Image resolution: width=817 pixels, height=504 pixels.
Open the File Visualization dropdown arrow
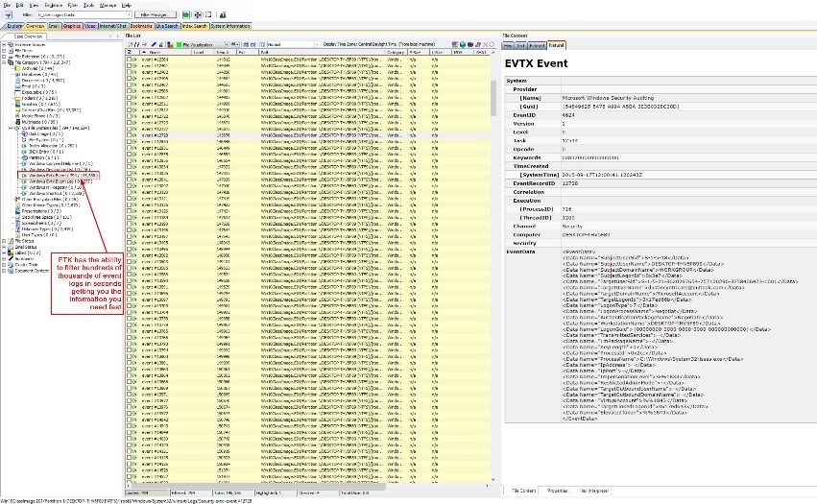point(227,45)
